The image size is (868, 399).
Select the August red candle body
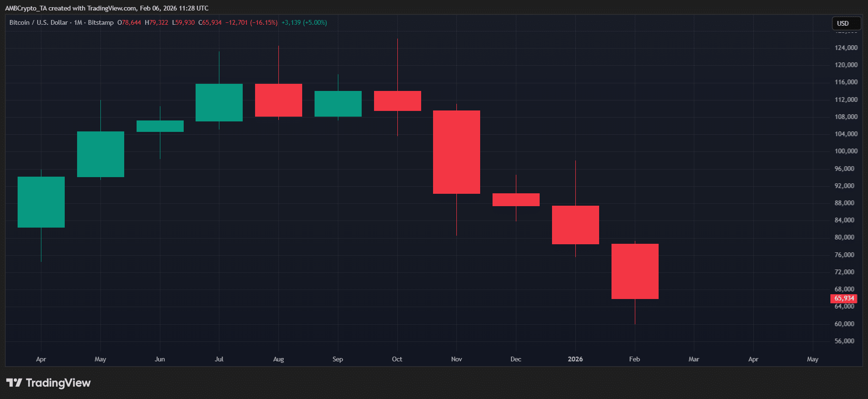click(278, 100)
